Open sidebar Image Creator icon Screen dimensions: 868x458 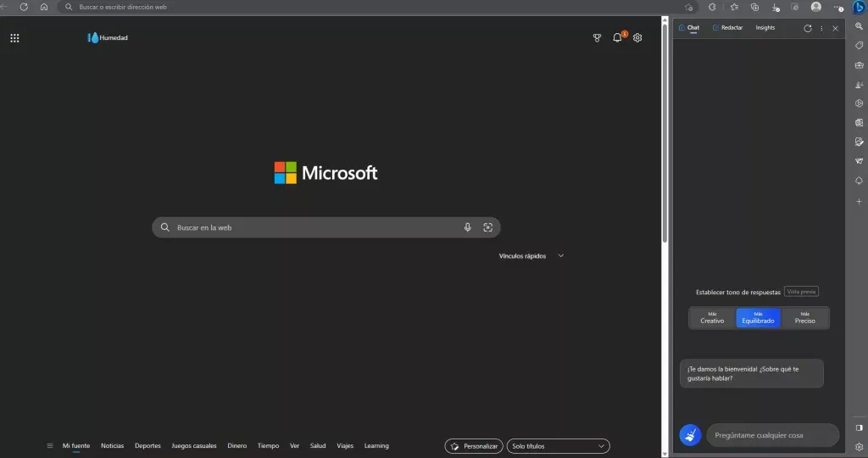860,142
